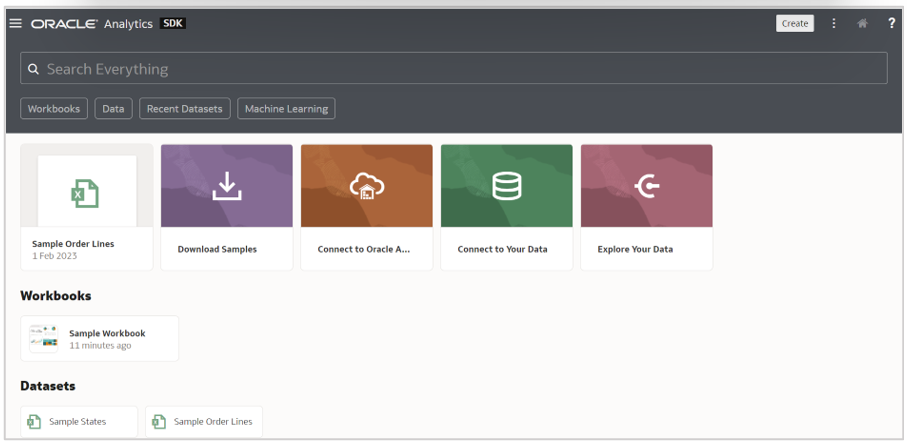
Task: Click the three-dot page menu icon
Action: 834,23
